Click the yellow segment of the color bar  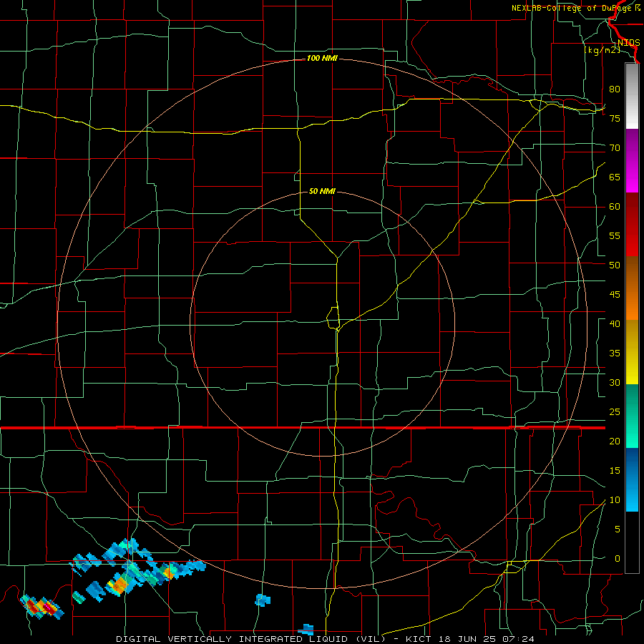tap(632, 352)
